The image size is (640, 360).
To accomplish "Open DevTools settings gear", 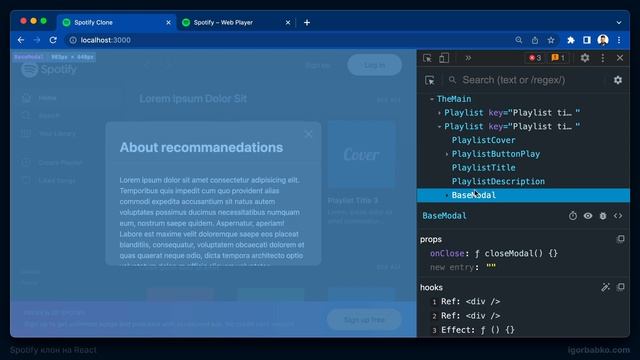I will click(585, 58).
